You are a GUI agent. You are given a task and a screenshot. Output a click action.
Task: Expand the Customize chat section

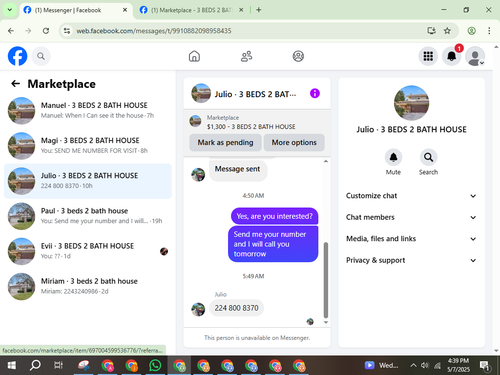pyautogui.click(x=411, y=196)
